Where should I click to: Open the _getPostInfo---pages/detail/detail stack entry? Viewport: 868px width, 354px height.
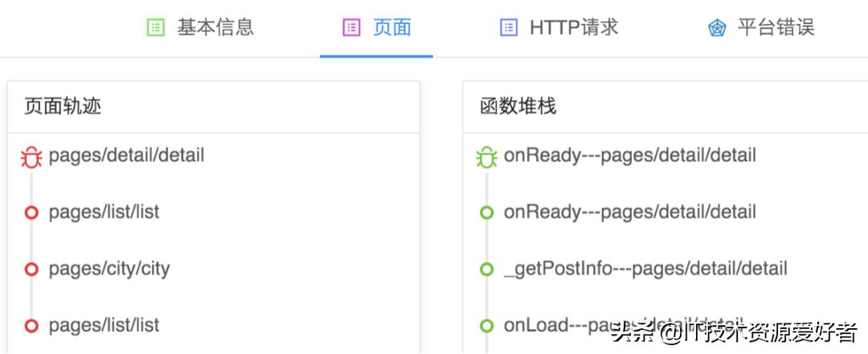pyautogui.click(x=645, y=269)
